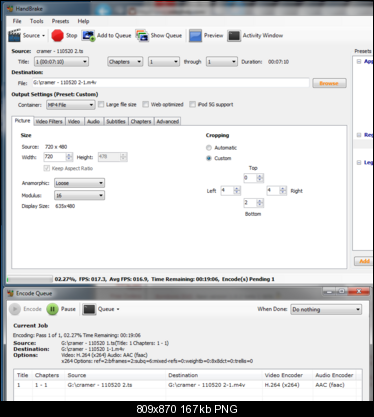Switch to the Video Filters tab

click(49, 121)
